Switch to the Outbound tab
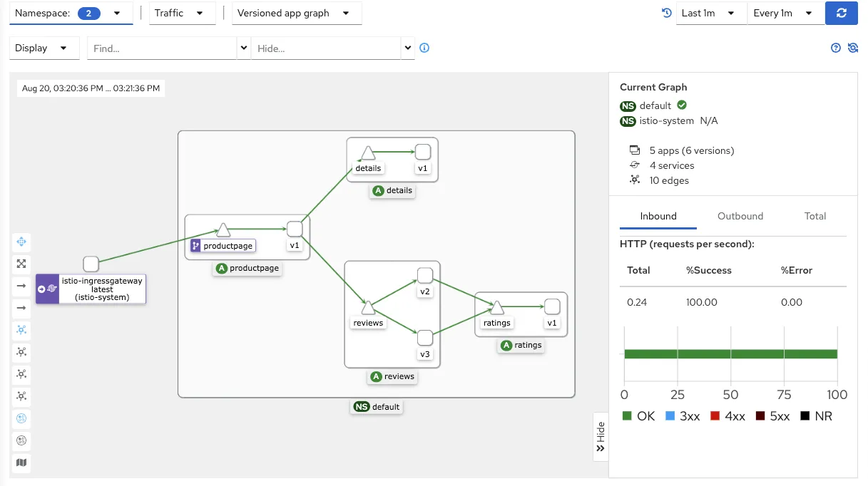This screenshot has width=868, height=486. 740,216
